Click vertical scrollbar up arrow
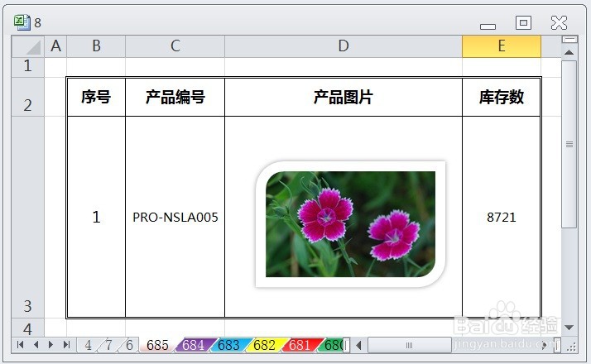Viewport: 591px width, 364px height. [569, 52]
